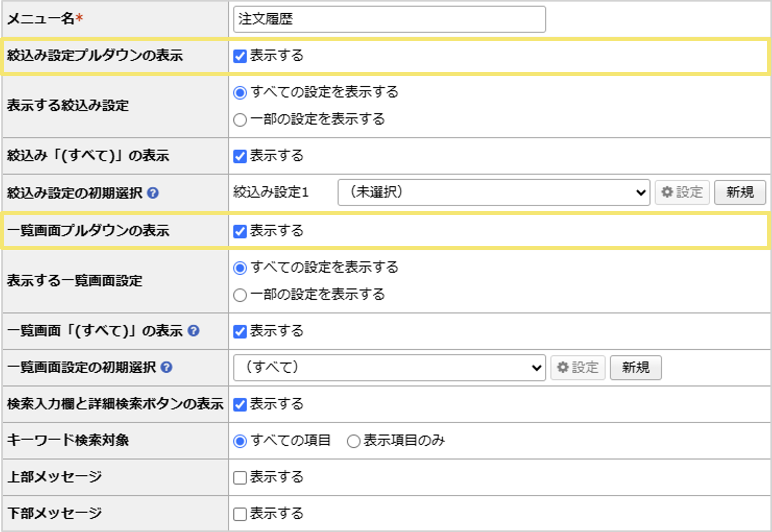Uncheck 一覧画面「(すべて)」の表示 checkbox
The height and width of the screenshot is (532, 772).
240,331
